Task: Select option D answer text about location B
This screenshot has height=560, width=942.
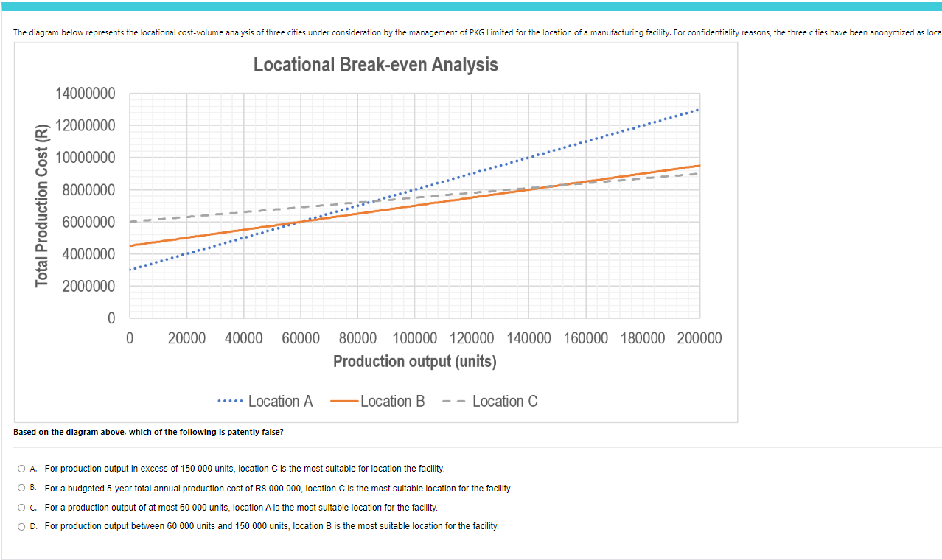Action: pos(271,525)
